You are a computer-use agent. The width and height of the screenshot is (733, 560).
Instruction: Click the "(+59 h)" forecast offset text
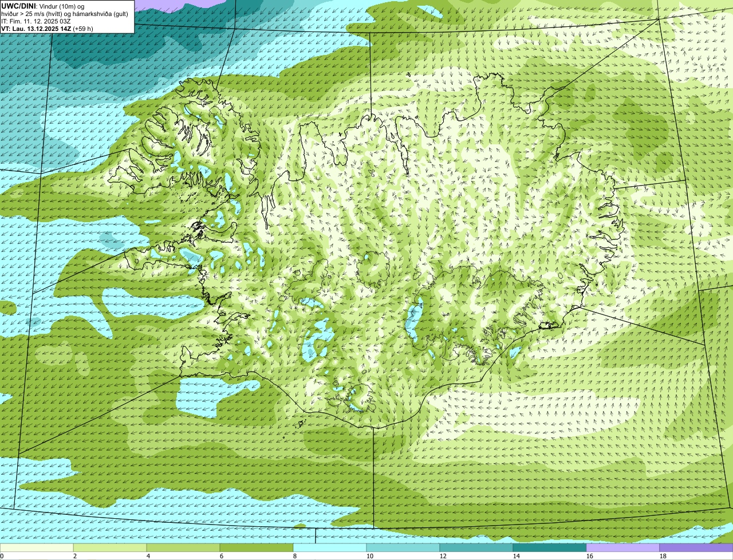pos(83,29)
